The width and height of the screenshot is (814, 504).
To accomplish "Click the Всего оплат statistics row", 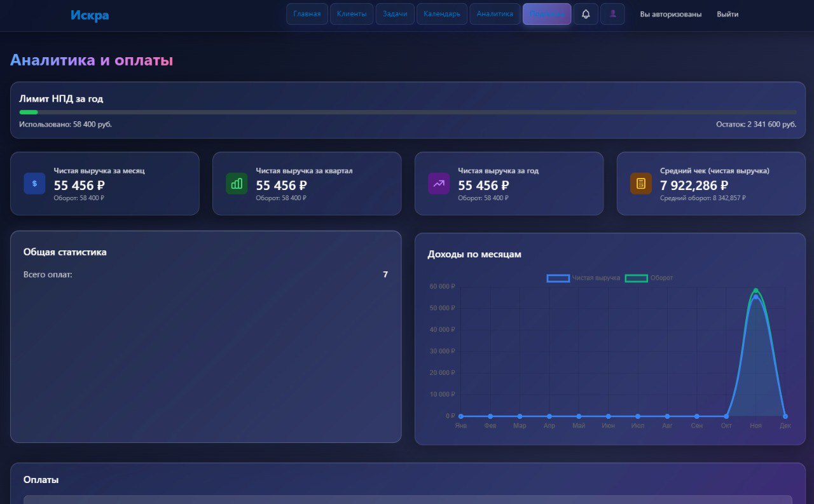I will (205, 275).
